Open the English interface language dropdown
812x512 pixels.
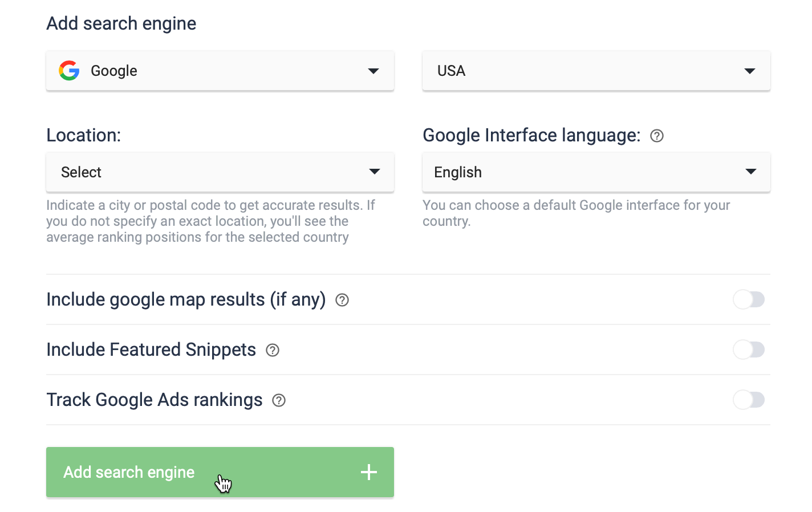pos(596,172)
